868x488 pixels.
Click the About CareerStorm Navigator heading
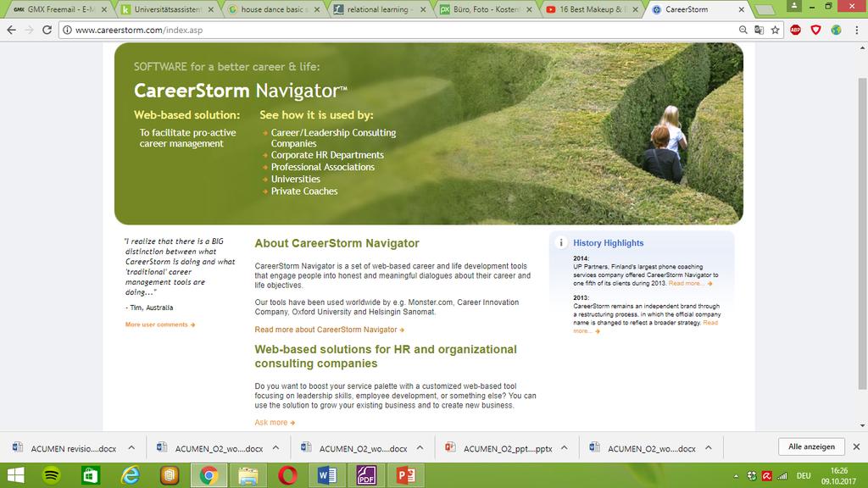337,243
